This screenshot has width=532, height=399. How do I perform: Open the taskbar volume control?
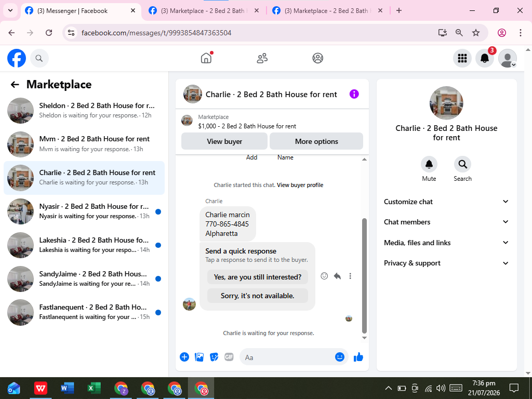pyautogui.click(x=441, y=388)
